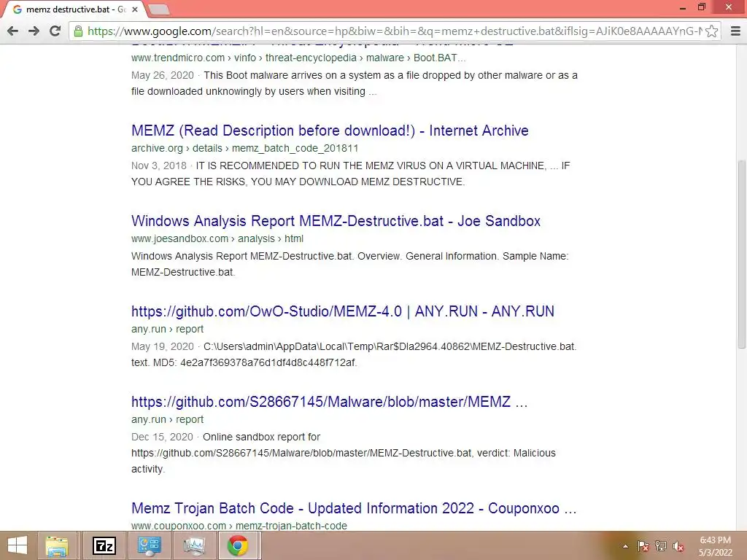Click the green padlock security icon
The image size is (747, 560).
pos(78,31)
